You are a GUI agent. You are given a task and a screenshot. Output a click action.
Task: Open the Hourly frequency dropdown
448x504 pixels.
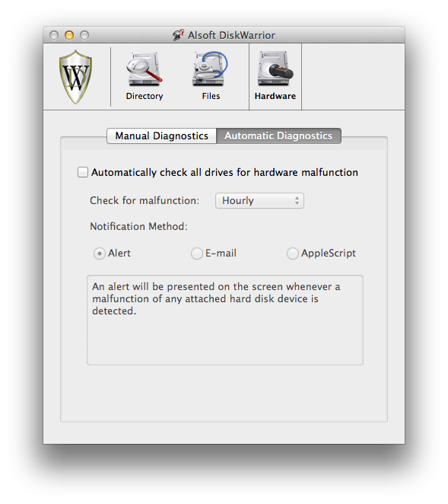pos(259,200)
